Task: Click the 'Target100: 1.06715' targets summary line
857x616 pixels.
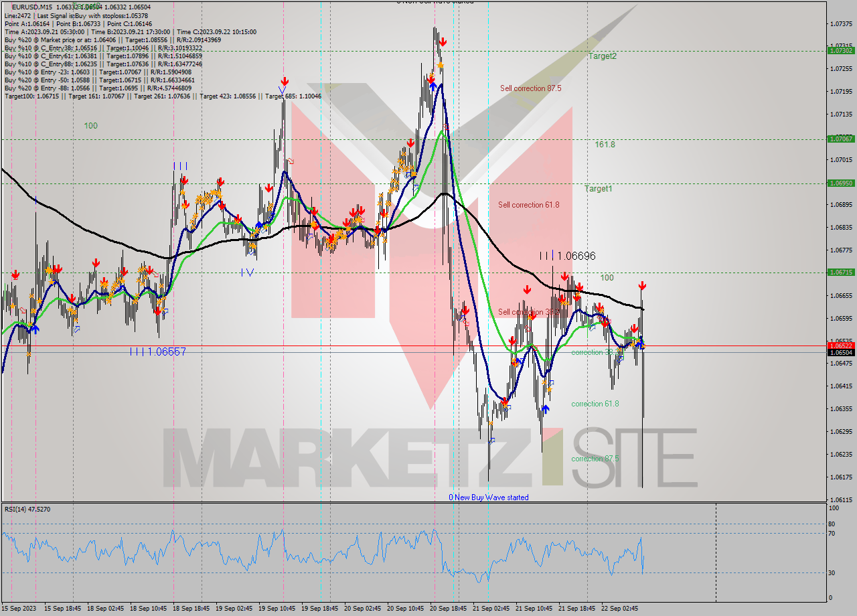Action: 163,96
